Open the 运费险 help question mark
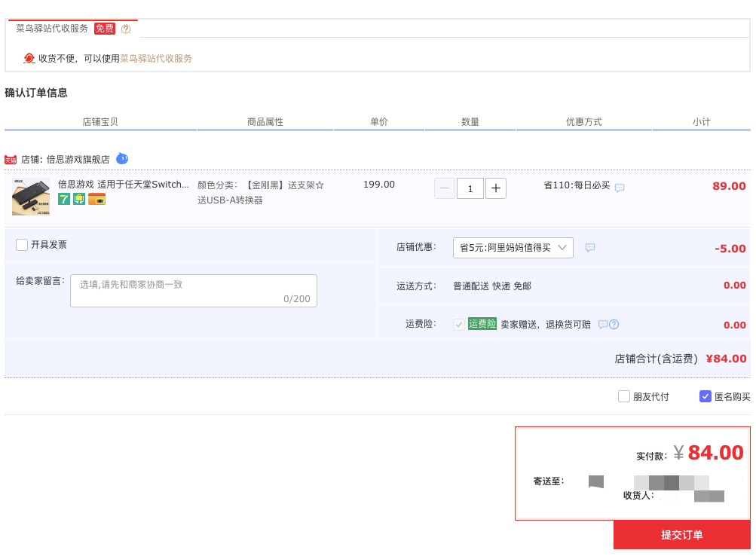Viewport: 756px width, 559px height. (x=614, y=324)
